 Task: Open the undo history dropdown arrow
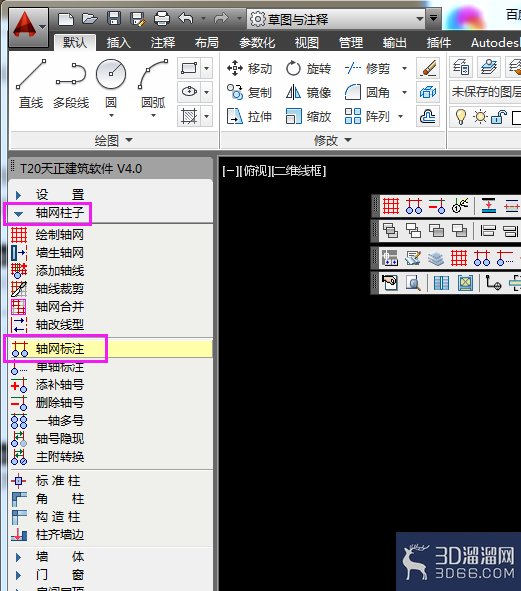coord(204,18)
